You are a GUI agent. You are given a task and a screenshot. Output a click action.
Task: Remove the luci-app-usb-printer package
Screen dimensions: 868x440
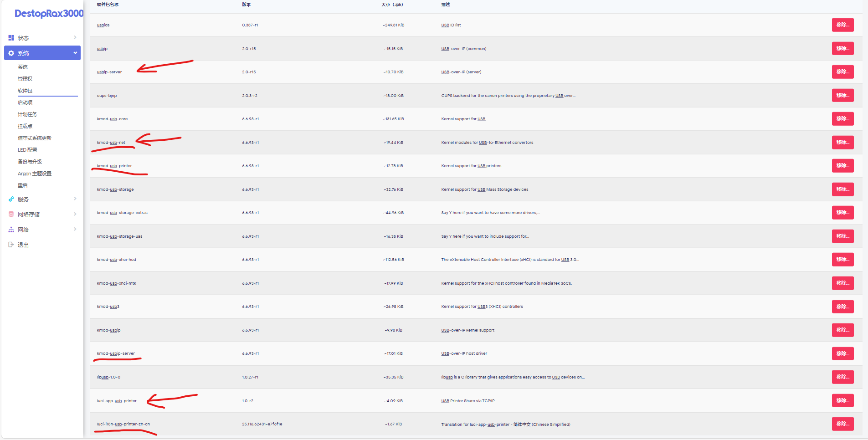(x=842, y=401)
